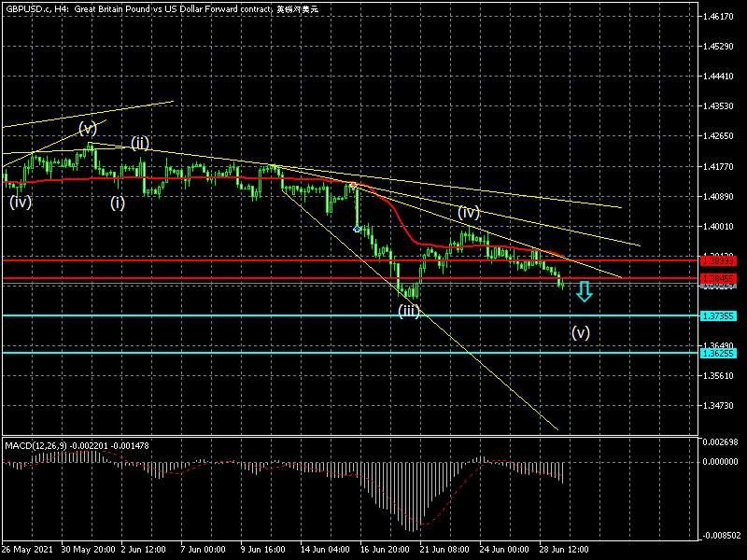The width and height of the screenshot is (747, 560).
Task: Click the 0.002698 MACD scale value
Action: click(720, 441)
